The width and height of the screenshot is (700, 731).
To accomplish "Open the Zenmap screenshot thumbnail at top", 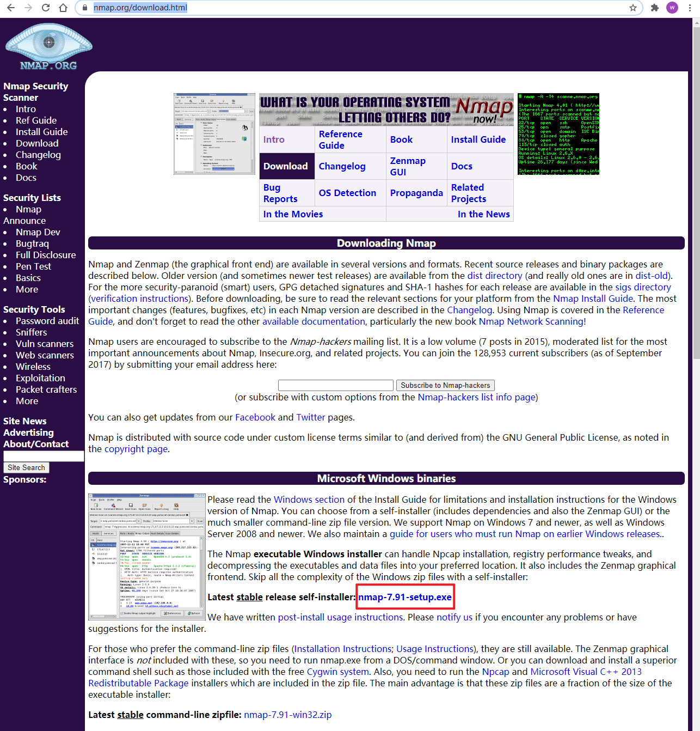I will click(214, 134).
